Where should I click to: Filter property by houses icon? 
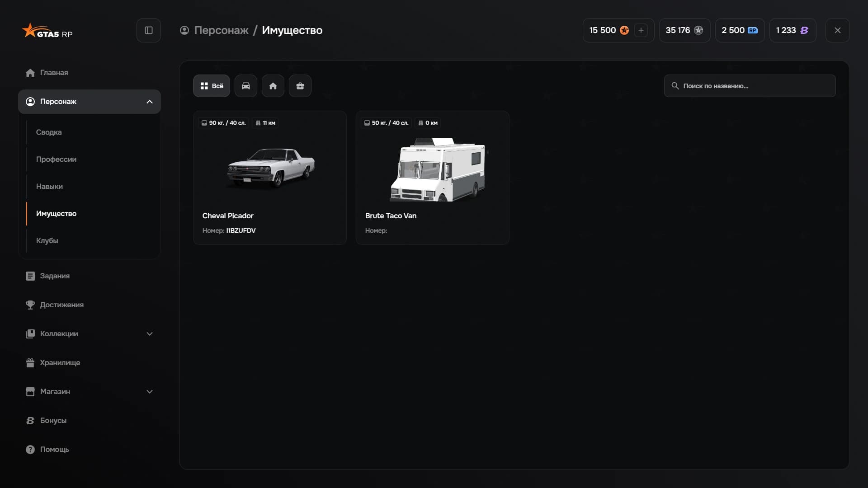pyautogui.click(x=273, y=86)
